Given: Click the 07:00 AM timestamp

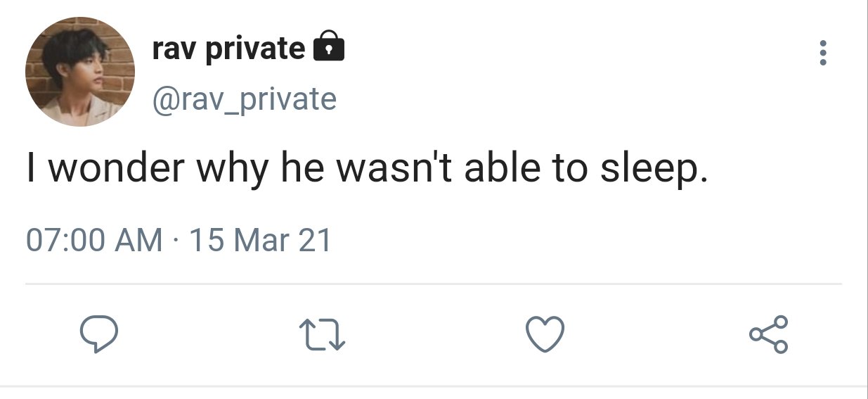Looking at the screenshot, I should point(94,241).
